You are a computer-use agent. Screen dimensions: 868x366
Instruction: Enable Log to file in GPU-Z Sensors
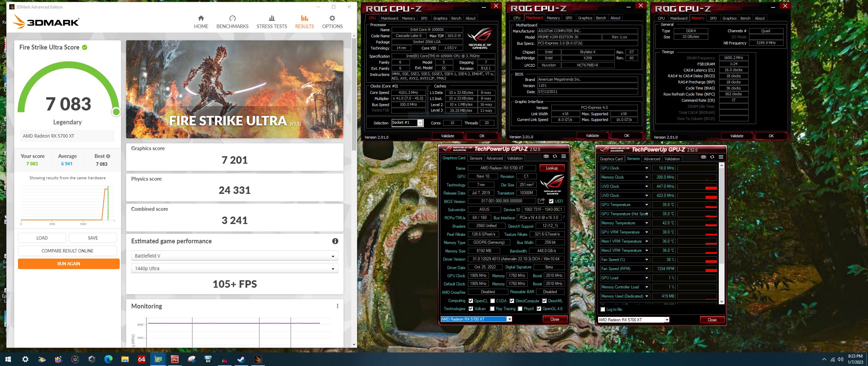pyautogui.click(x=603, y=309)
